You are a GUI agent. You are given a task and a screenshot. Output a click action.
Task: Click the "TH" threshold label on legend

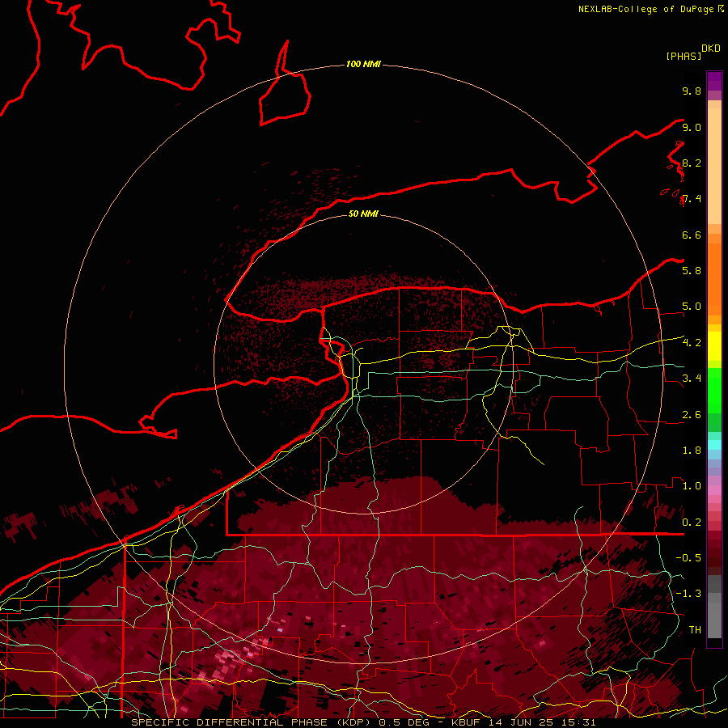tap(695, 629)
